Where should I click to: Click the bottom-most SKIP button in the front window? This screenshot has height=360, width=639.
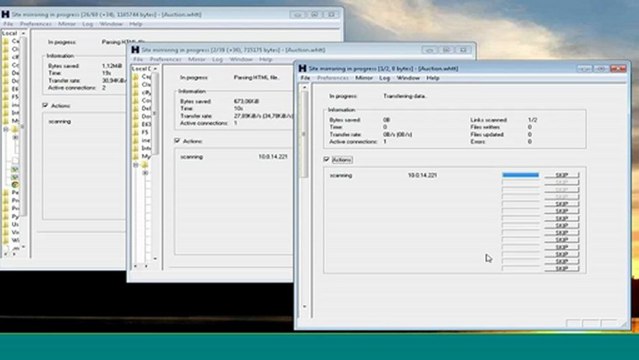[562, 269]
